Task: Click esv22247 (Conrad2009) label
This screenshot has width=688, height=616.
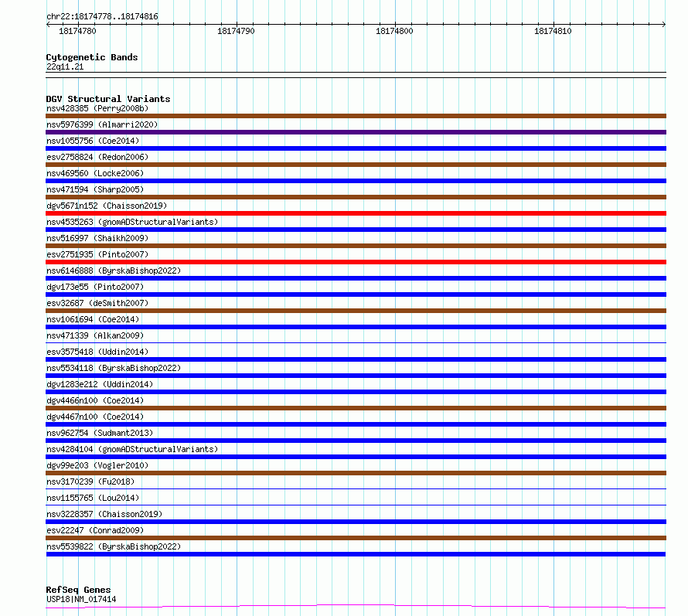Action: click(95, 530)
